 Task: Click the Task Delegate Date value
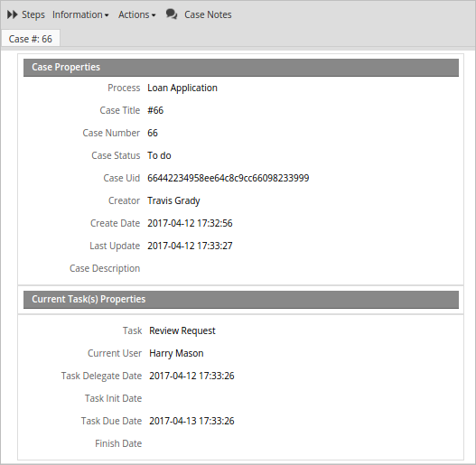191,377
